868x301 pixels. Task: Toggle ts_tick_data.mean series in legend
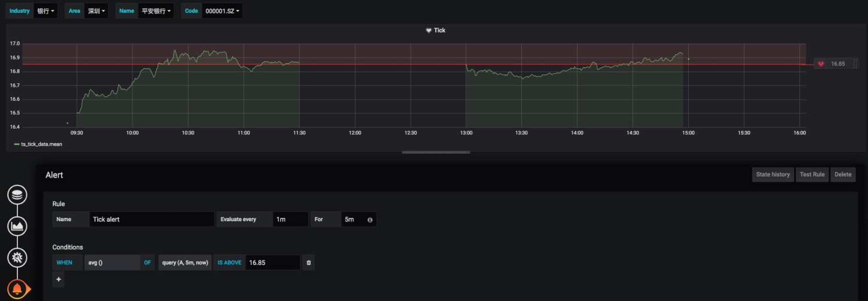(x=38, y=144)
